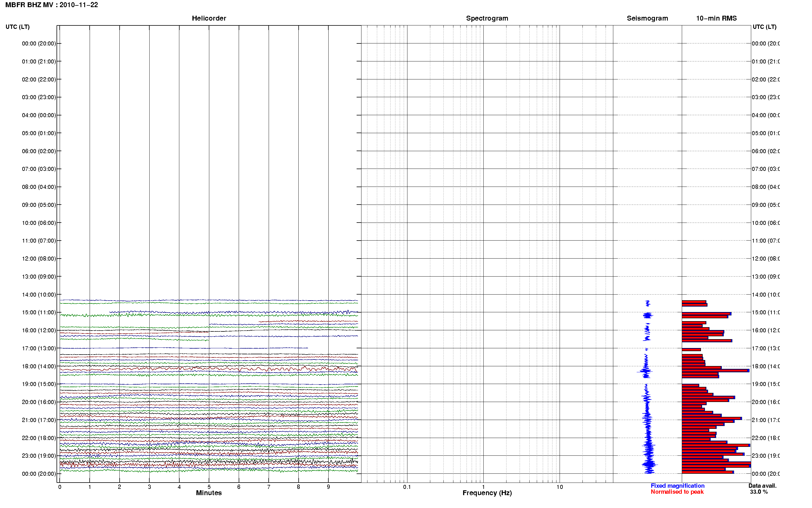Click minute tick label '5' on Helicorder

209,487
